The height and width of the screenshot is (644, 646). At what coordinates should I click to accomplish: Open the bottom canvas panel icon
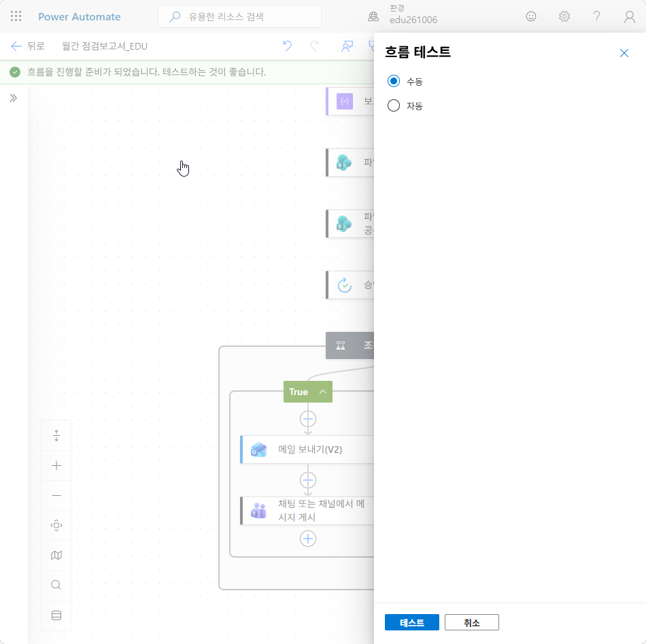tap(56, 615)
